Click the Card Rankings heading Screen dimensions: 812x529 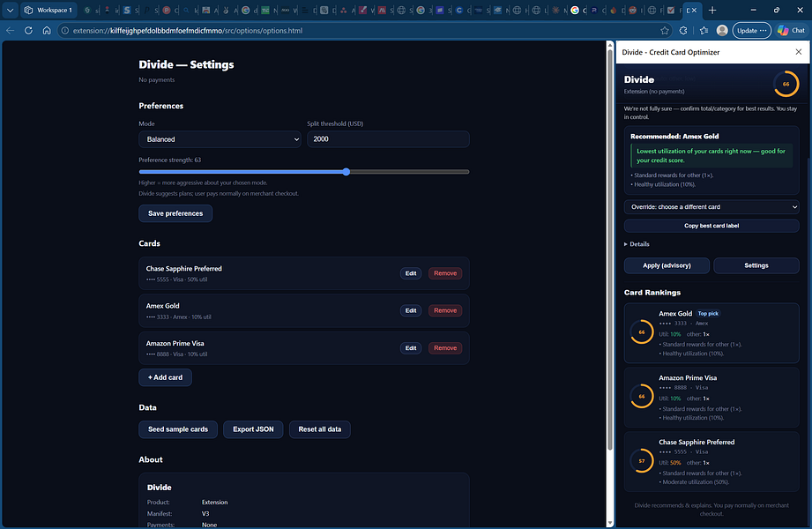pos(652,292)
